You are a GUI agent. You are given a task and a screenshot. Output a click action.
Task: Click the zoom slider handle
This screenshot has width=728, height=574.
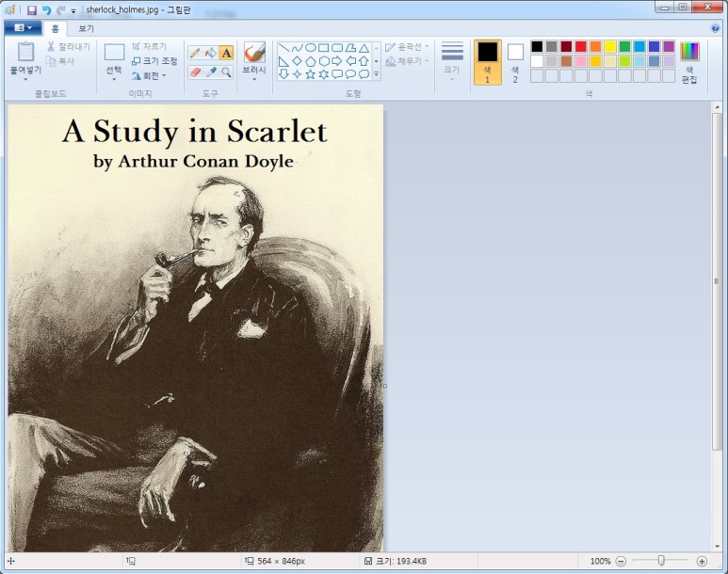(661, 561)
